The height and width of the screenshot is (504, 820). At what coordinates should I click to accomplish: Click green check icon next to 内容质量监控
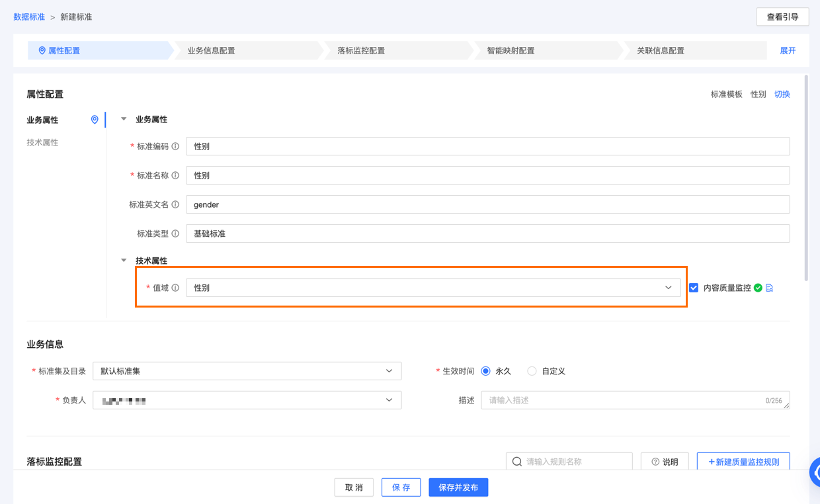click(758, 288)
